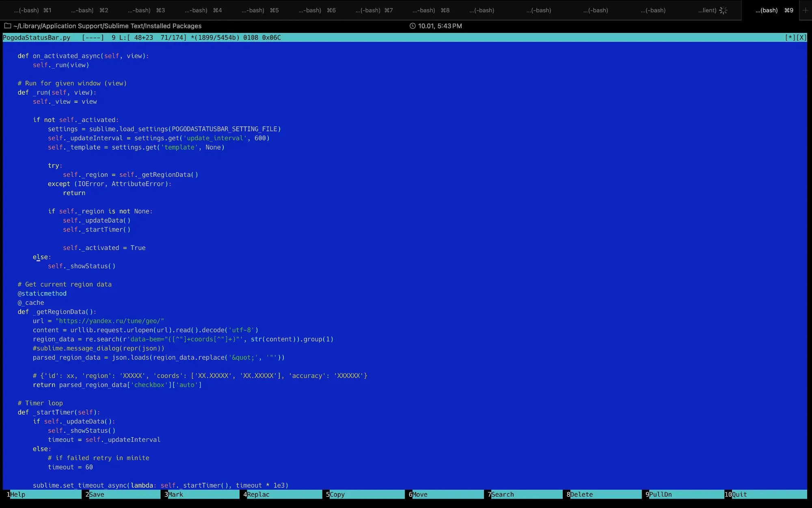This screenshot has width=812, height=508.
Task: Switch to the -bash tab labeled ⌘4
Action: [203, 10]
